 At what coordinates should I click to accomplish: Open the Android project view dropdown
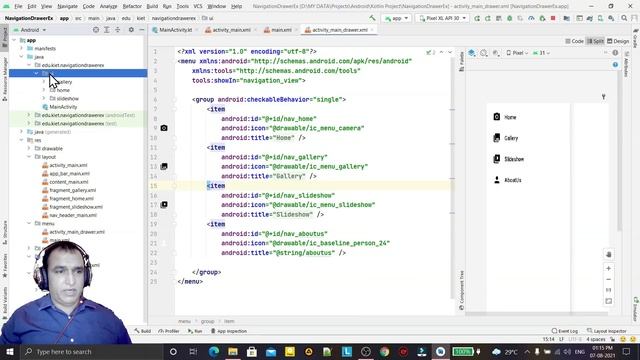click(x=30, y=30)
